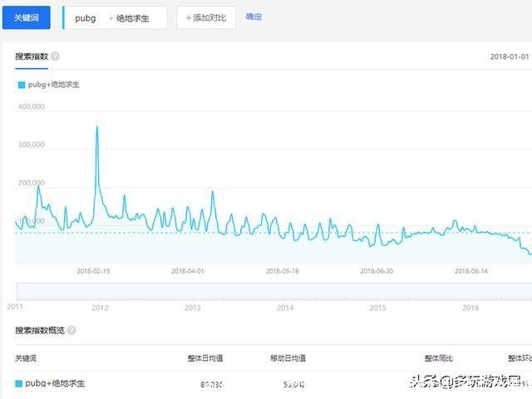Click the 确定 link
532x399 pixels.
click(x=254, y=17)
